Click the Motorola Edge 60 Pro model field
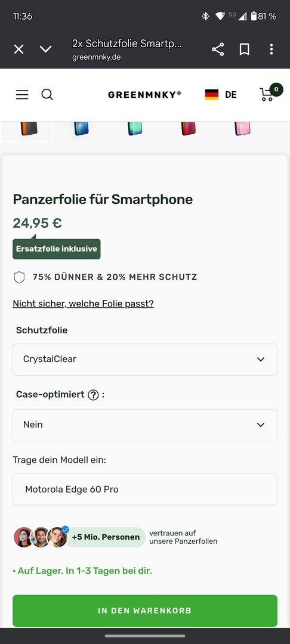Screen dimensions: 290x644 (x=145, y=489)
